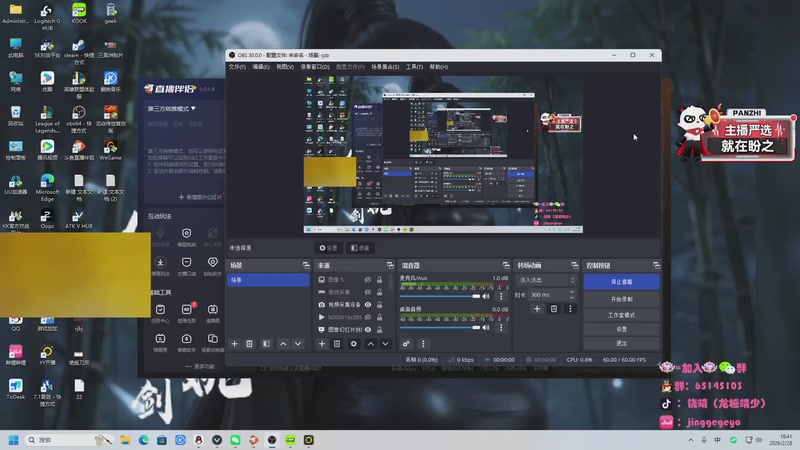
Task: Open 桌面音频 channel three-dot options
Action: [501, 328]
